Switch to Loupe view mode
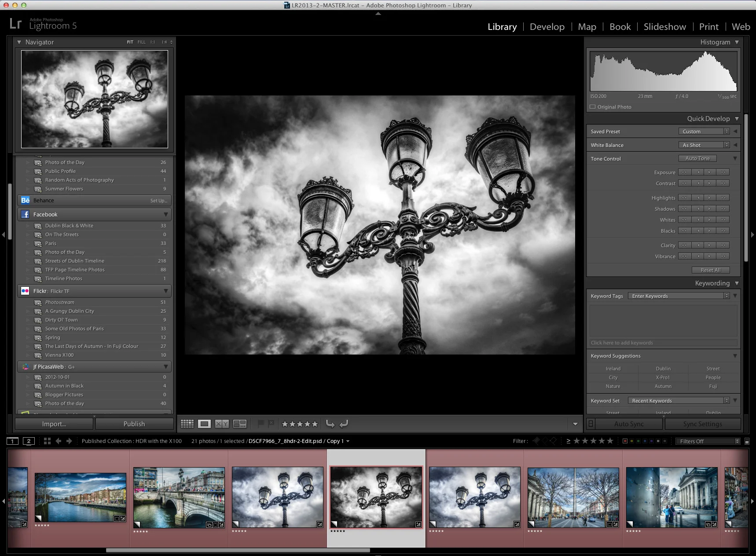Image resolution: width=756 pixels, height=556 pixels. (204, 424)
